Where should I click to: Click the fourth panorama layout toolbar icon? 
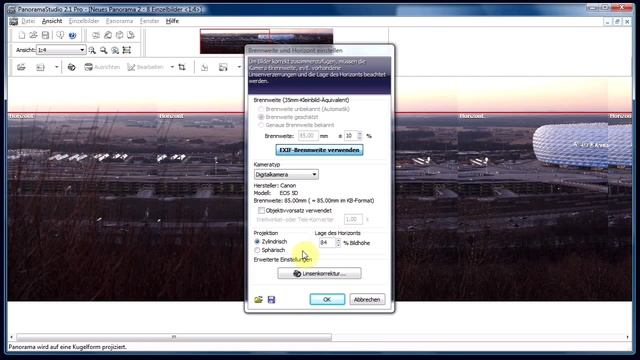tap(131, 36)
